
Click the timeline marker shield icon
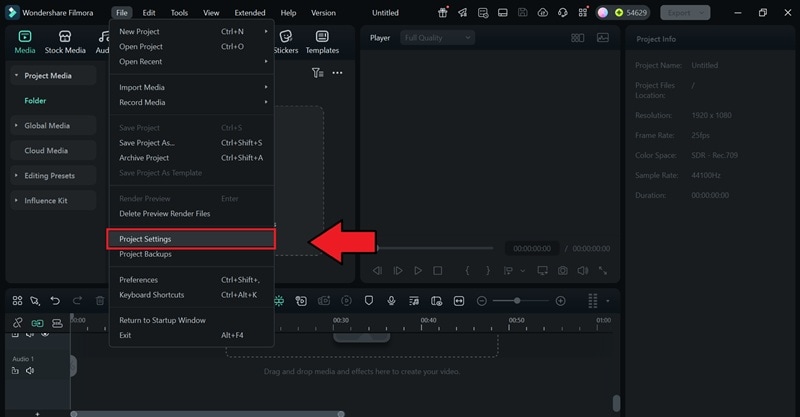click(369, 301)
